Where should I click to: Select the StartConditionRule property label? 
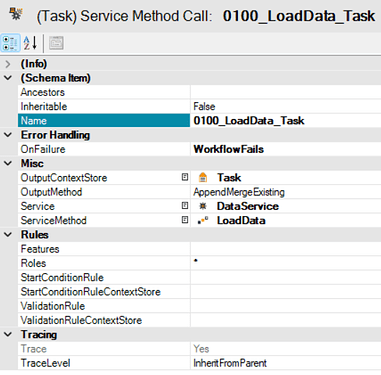62,277
